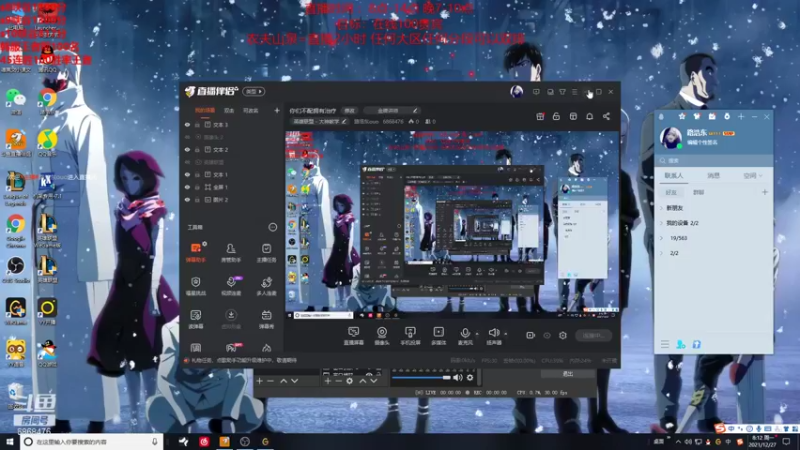Open QQ add-contact person icon at bottom

pos(681,344)
